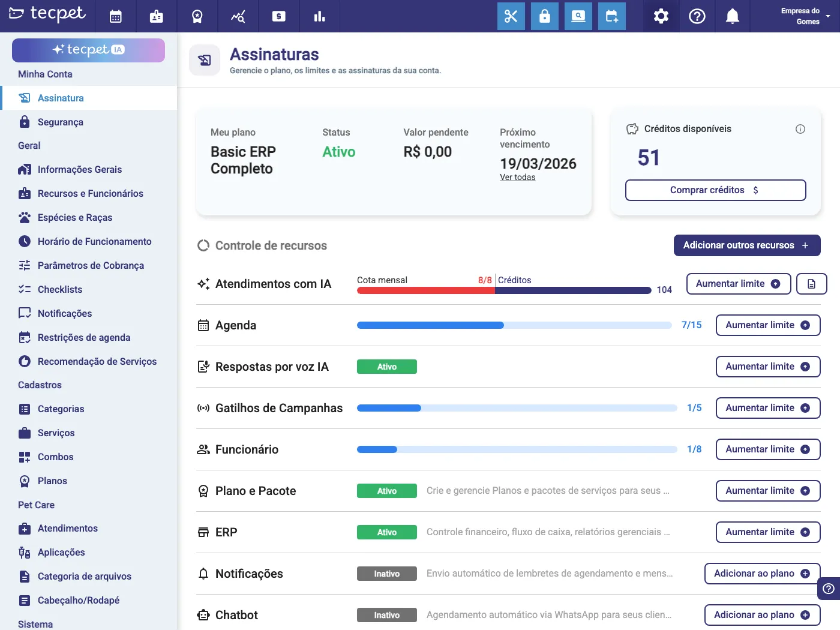Screen dimensions: 840x630
Task: Open Parâmetros de Cobrança in the sidebar
Action: pos(89,265)
